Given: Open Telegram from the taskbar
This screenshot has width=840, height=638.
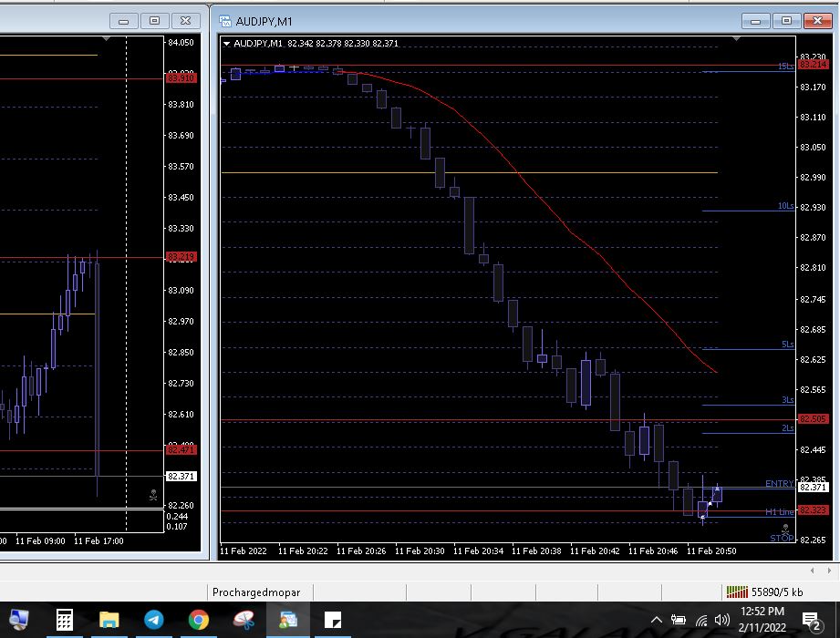Looking at the screenshot, I should (154, 620).
